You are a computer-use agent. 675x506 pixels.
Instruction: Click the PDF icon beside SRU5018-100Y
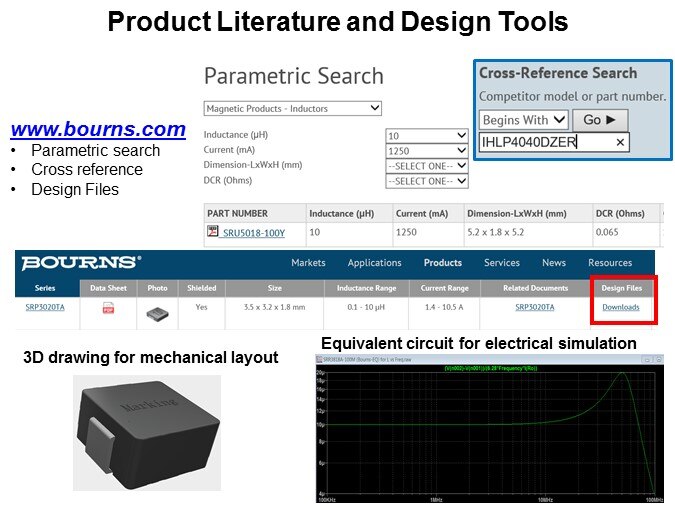coord(213,233)
